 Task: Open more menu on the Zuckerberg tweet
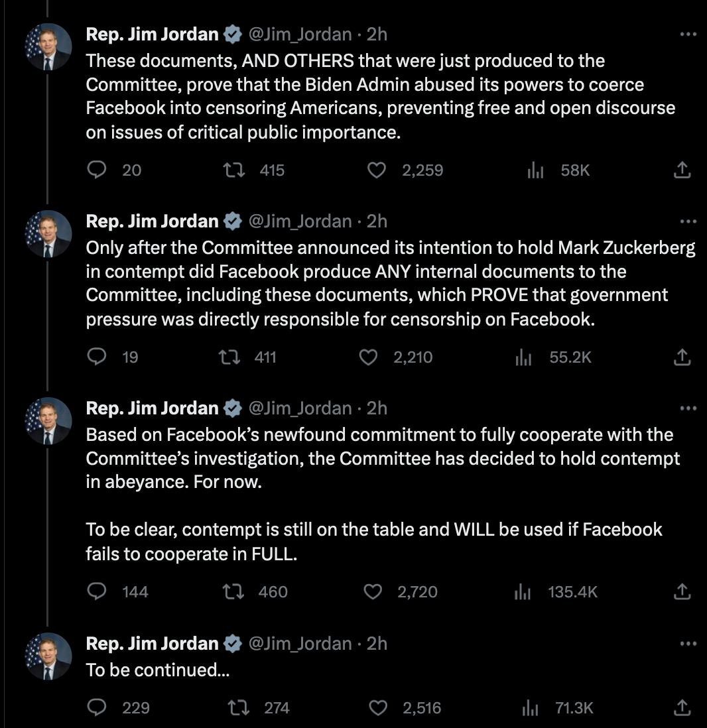pyautogui.click(x=688, y=221)
